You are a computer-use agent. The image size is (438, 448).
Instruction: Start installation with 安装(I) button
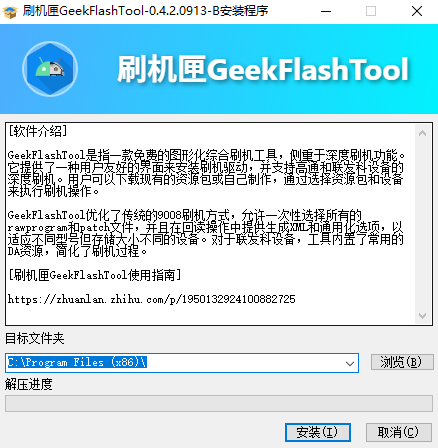tap(318, 433)
